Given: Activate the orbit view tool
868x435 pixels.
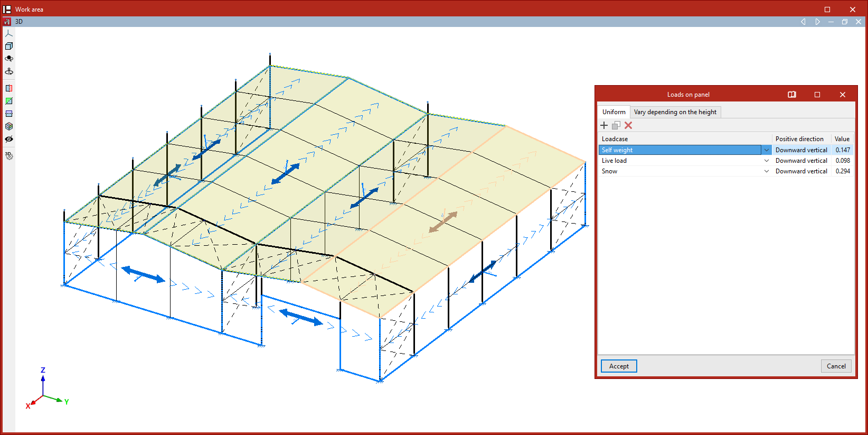Looking at the screenshot, I should click(9, 59).
